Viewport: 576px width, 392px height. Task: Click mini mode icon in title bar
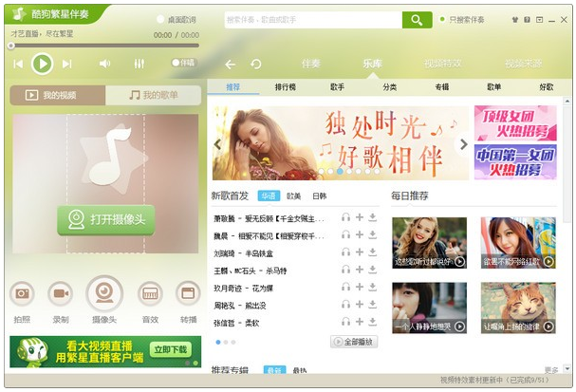[539, 20]
